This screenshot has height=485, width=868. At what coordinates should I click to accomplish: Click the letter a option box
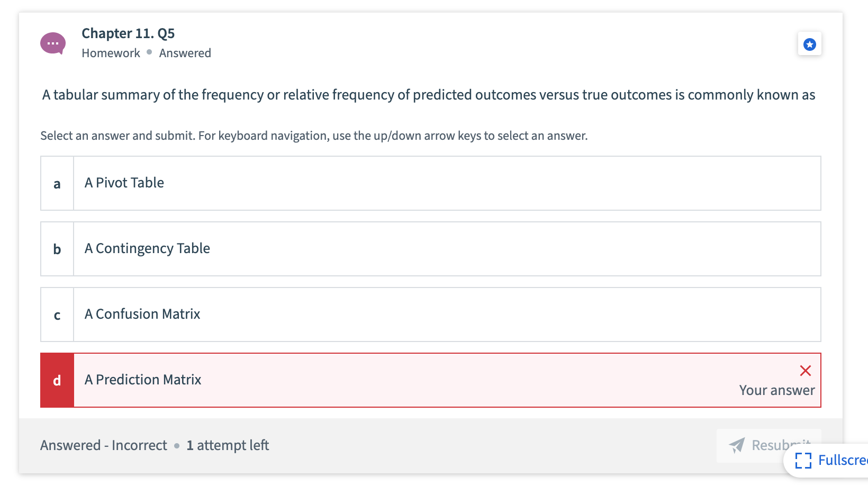pos(57,183)
